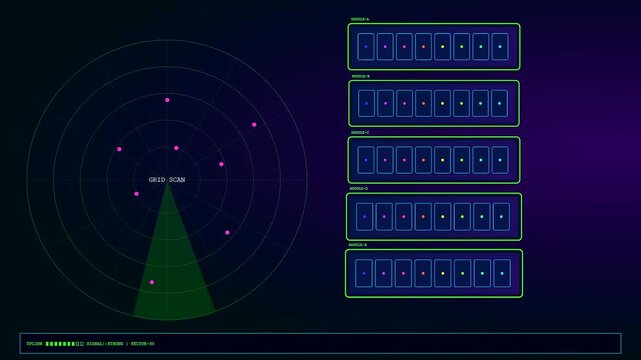Pick the lime green dot slot in MODULE-C
This screenshot has width=641, height=360.
click(462, 160)
